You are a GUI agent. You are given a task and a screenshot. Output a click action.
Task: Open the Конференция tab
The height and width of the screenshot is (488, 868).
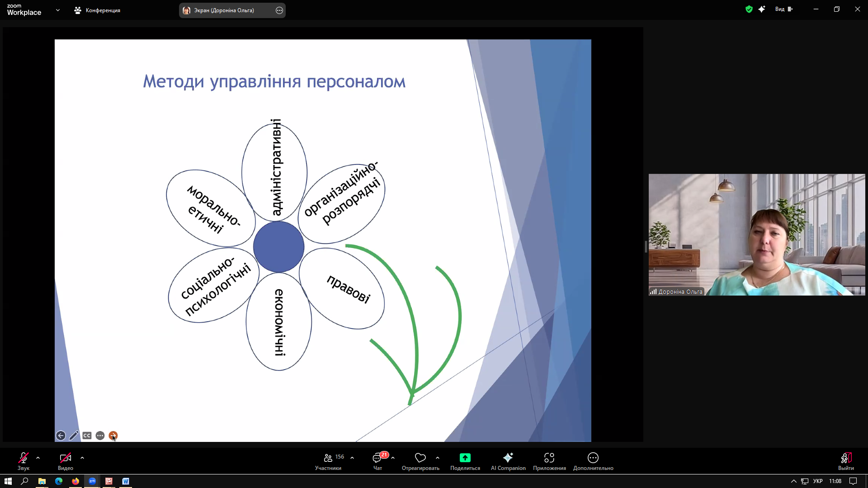pos(97,10)
